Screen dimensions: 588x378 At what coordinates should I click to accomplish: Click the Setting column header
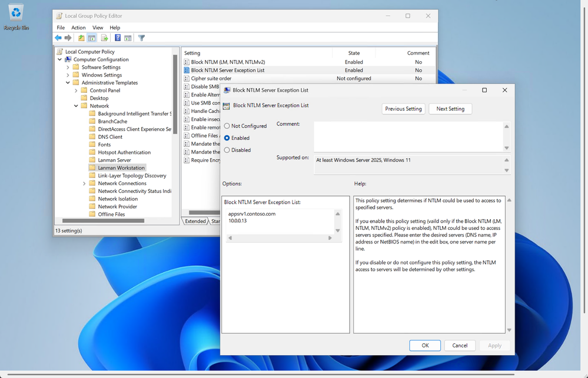click(x=257, y=53)
